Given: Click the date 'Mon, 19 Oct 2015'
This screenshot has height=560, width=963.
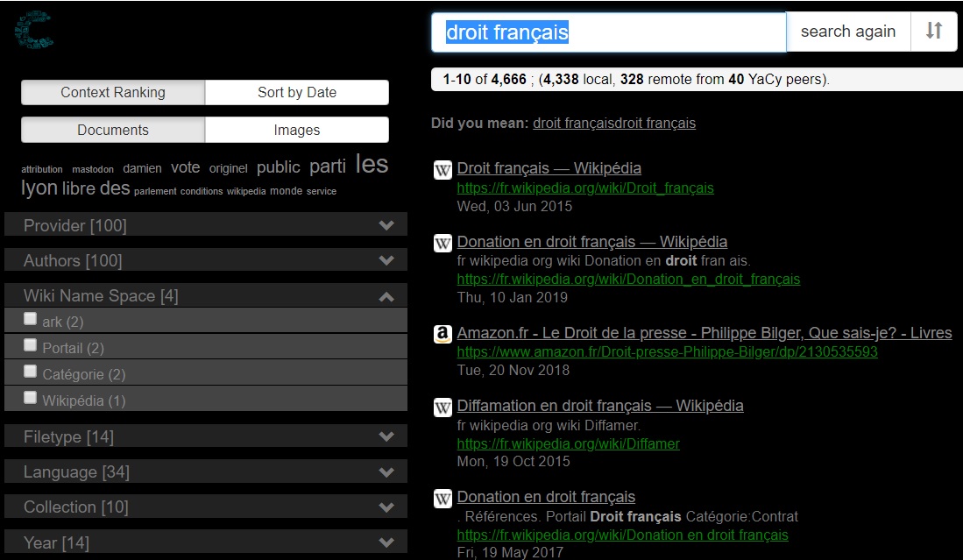Looking at the screenshot, I should click(x=513, y=461).
